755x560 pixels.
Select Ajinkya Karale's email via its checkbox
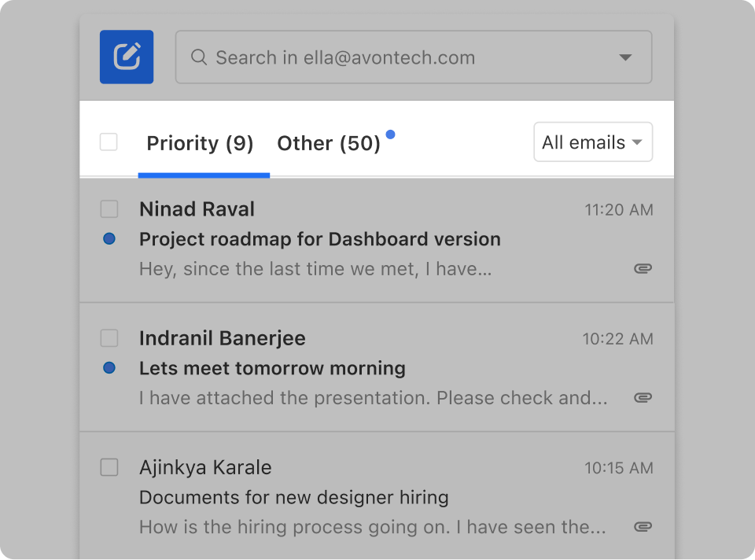(x=109, y=466)
